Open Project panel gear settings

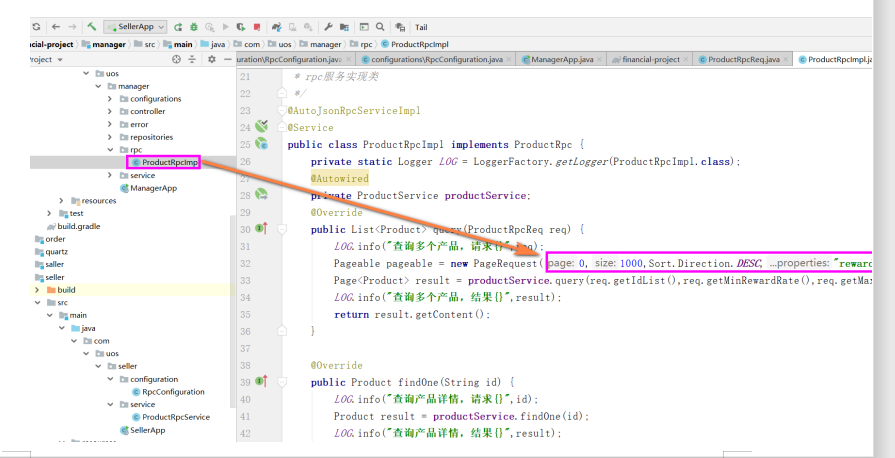click(212, 59)
